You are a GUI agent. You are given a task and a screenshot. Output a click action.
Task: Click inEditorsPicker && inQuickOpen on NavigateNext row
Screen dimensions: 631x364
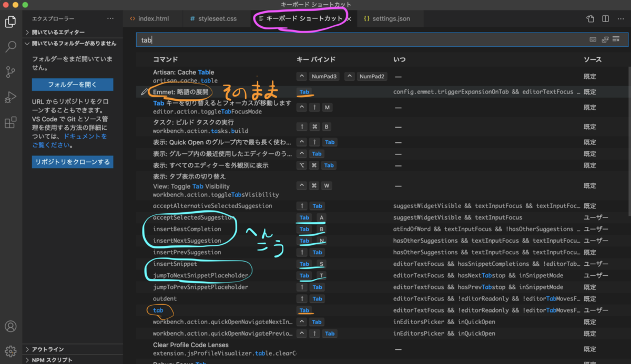pos(444,321)
